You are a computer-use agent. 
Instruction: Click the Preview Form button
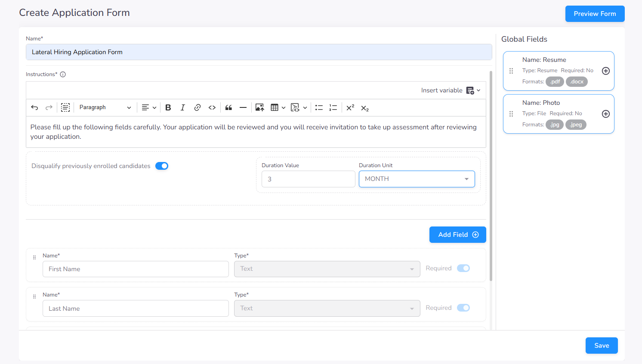[595, 14]
